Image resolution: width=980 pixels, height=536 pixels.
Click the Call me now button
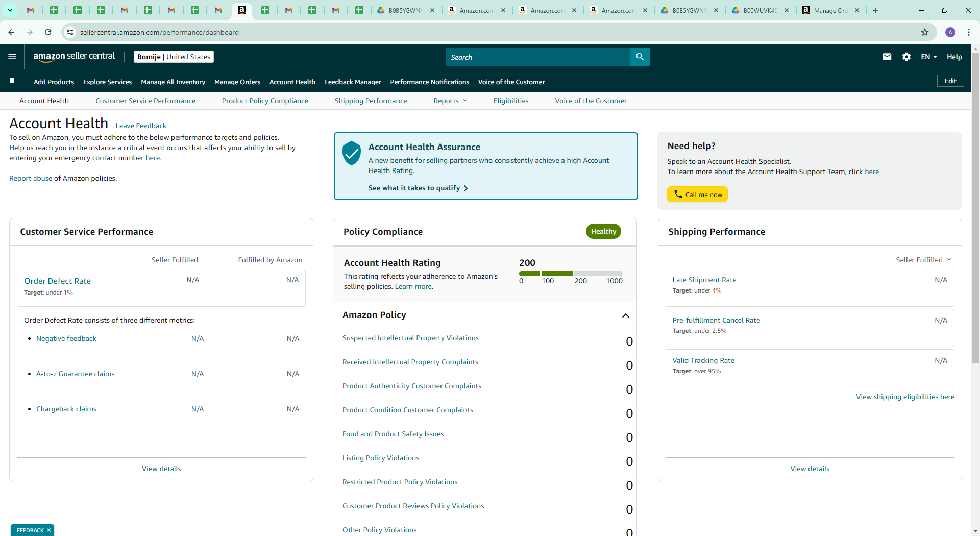click(x=697, y=194)
